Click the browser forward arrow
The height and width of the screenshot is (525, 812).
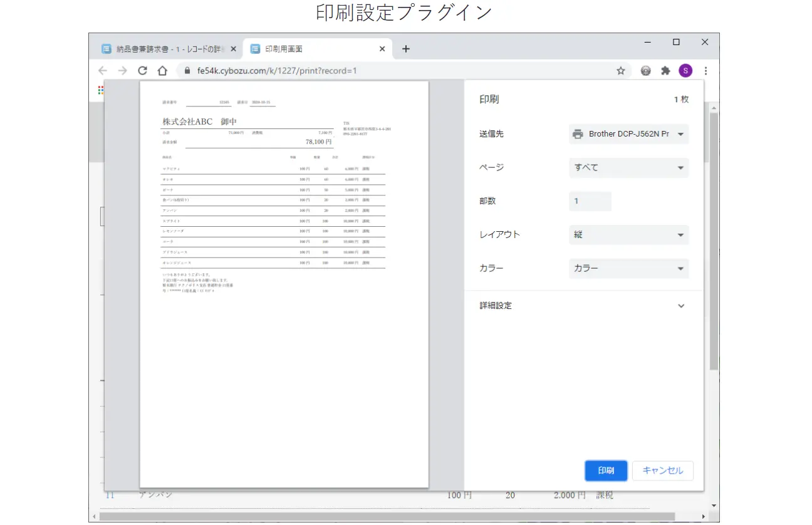pos(122,71)
